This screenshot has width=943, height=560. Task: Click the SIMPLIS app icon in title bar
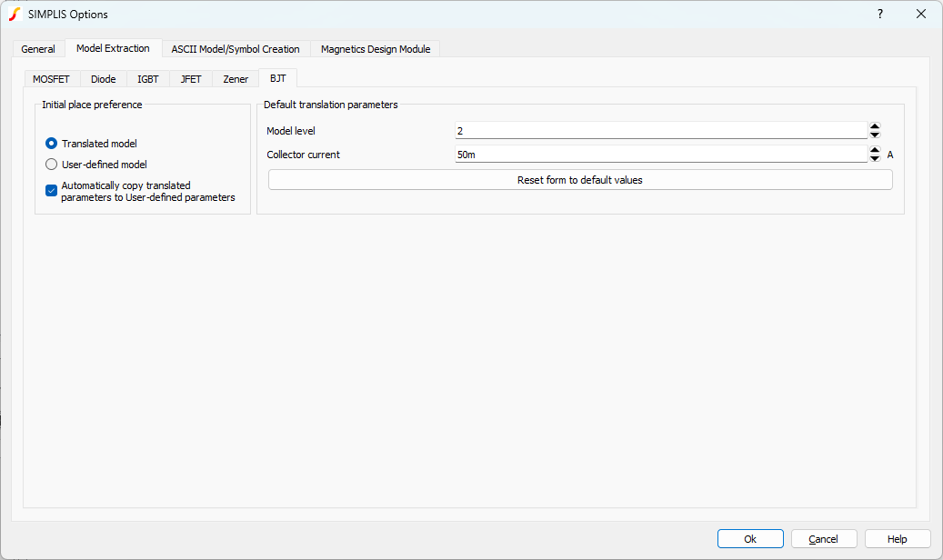click(15, 14)
